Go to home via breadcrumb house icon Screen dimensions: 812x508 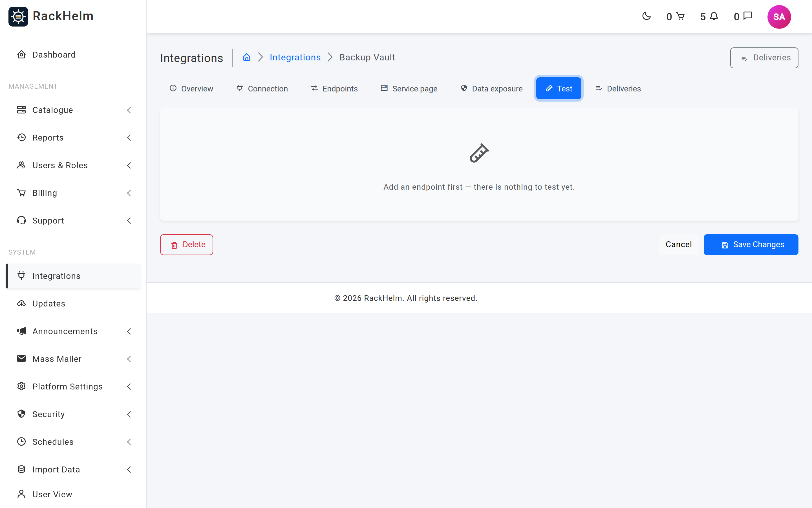(x=247, y=57)
